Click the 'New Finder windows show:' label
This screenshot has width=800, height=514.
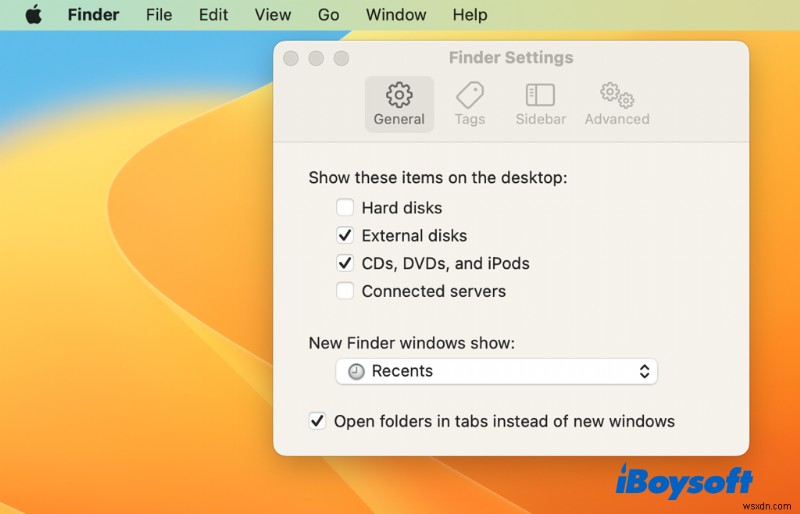412,343
